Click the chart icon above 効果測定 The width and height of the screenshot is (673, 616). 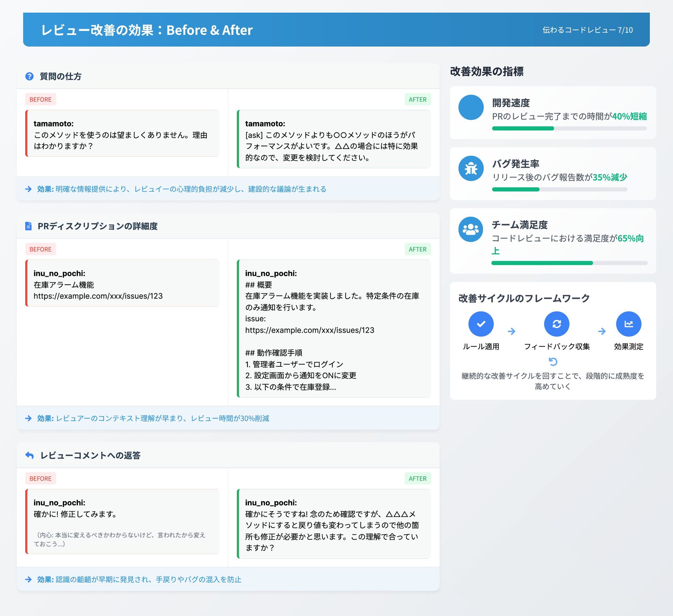click(628, 324)
